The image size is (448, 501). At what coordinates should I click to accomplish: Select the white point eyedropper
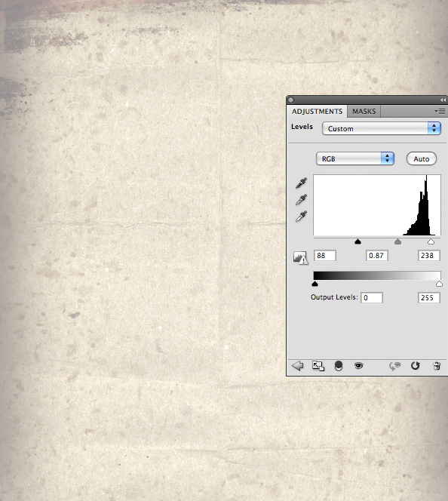click(301, 217)
